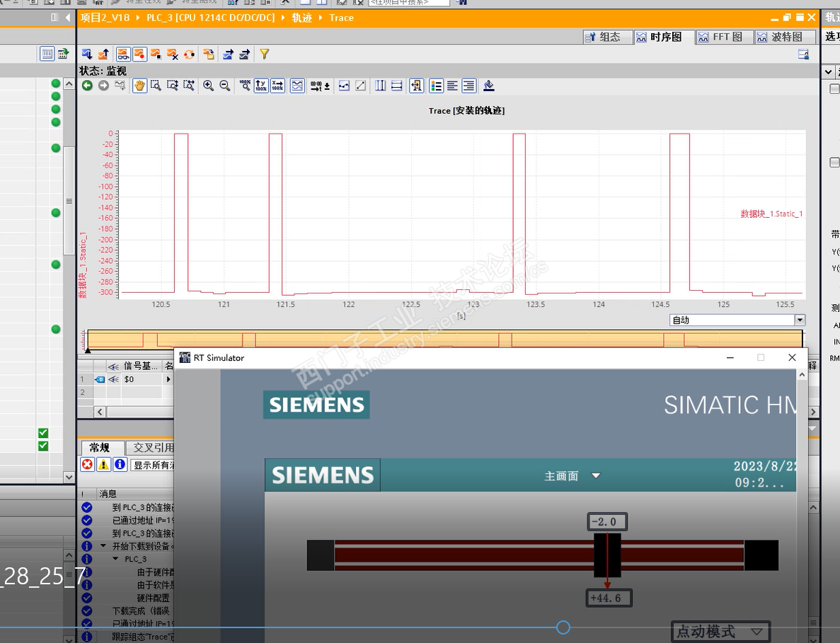The image size is (840, 643).
Task: Open the 点动模式 dropdown in HMI
Action: point(756,631)
